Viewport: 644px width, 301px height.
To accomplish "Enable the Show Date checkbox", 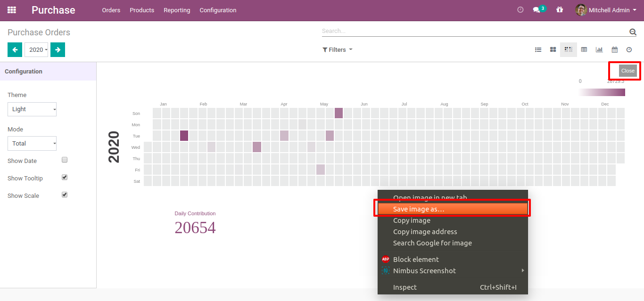I will coord(65,160).
